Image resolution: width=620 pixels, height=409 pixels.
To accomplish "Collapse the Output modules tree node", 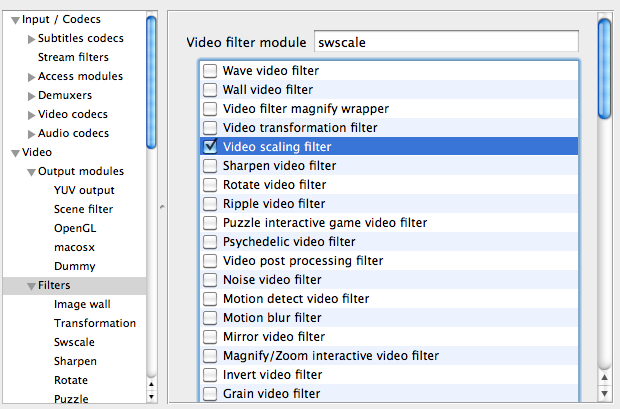I will 32,172.
